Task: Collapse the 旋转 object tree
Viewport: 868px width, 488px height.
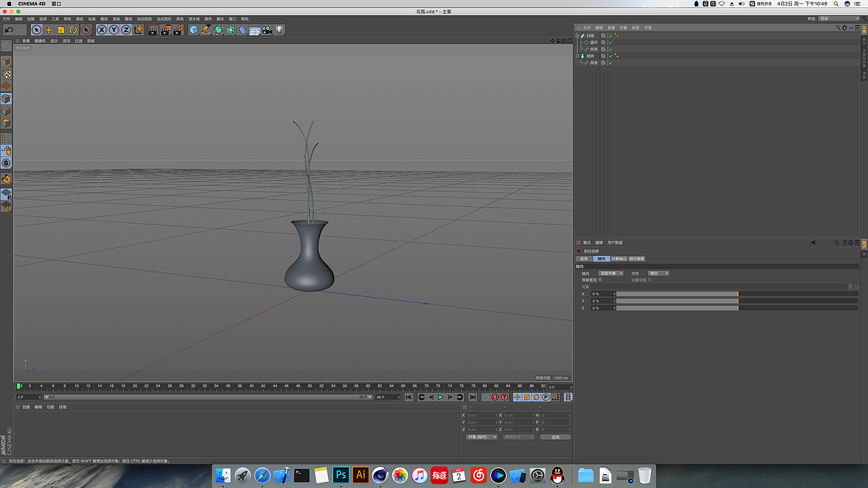Action: (578, 56)
